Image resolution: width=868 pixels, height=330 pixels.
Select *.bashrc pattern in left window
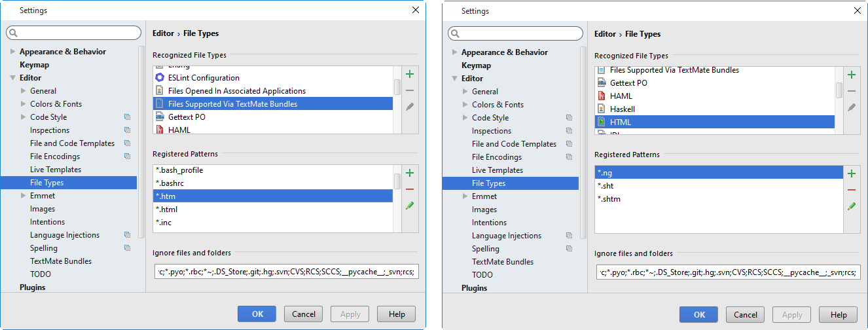coord(273,183)
